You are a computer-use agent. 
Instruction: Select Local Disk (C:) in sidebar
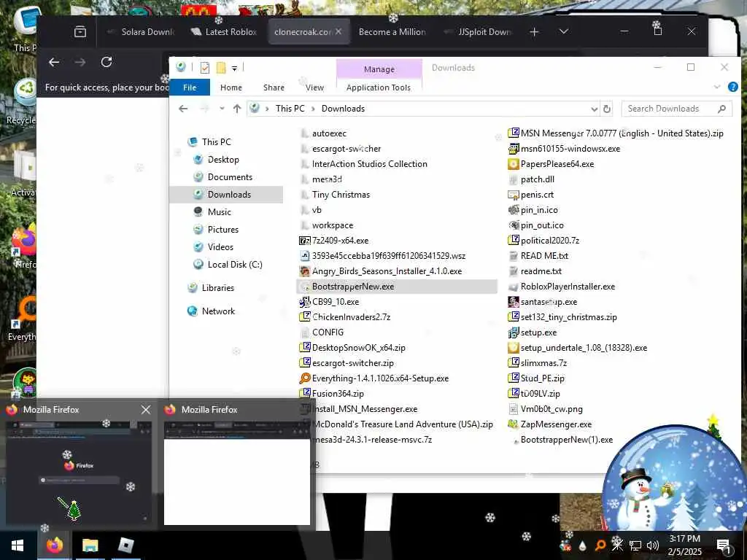click(228, 265)
